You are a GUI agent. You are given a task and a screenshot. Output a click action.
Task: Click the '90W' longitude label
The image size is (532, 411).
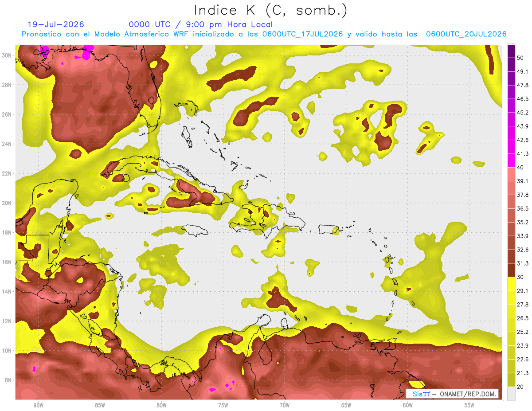click(x=38, y=405)
